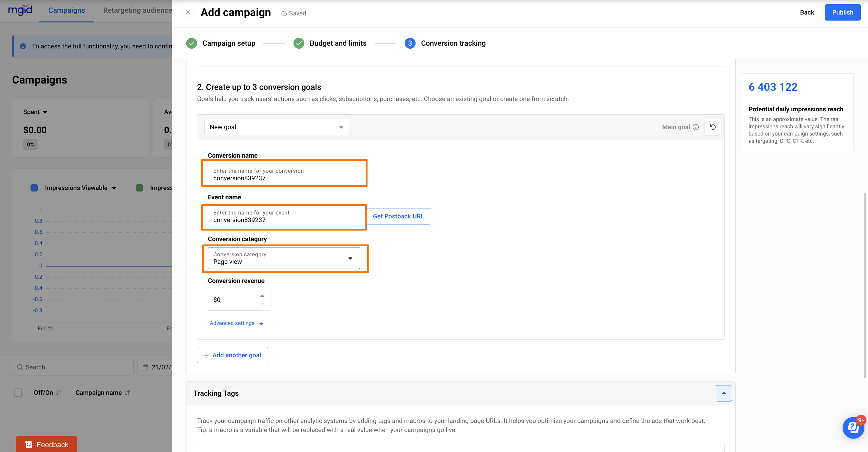This screenshot has height=452, width=868.
Task: Click the info icon in notification banner
Action: pos(23,46)
